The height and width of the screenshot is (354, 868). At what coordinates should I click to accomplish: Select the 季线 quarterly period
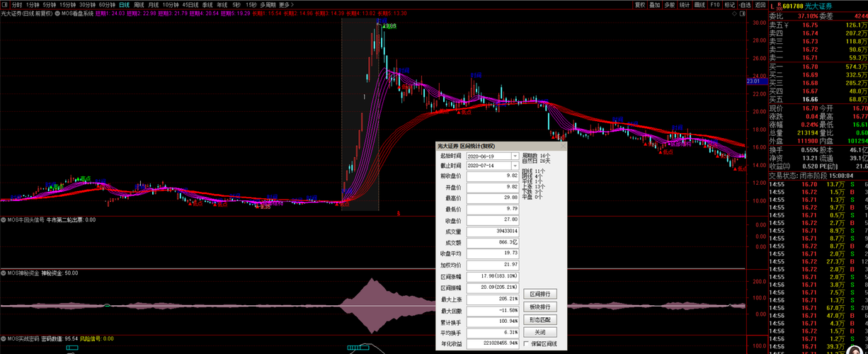point(207,4)
